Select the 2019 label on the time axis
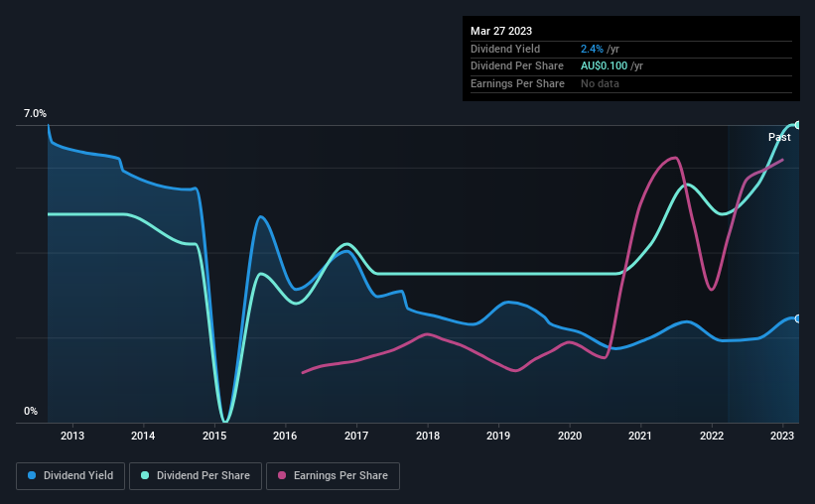Screen dimensions: 815x504 [x=498, y=436]
